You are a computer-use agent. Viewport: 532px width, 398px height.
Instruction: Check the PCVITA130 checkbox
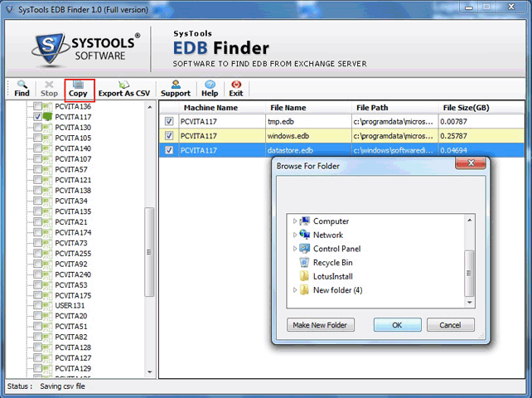(37, 128)
